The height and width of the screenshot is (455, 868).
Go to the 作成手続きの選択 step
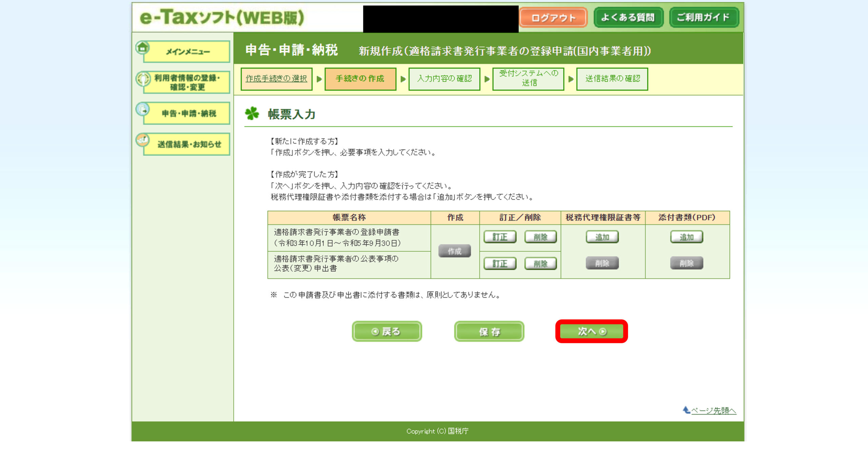276,79
